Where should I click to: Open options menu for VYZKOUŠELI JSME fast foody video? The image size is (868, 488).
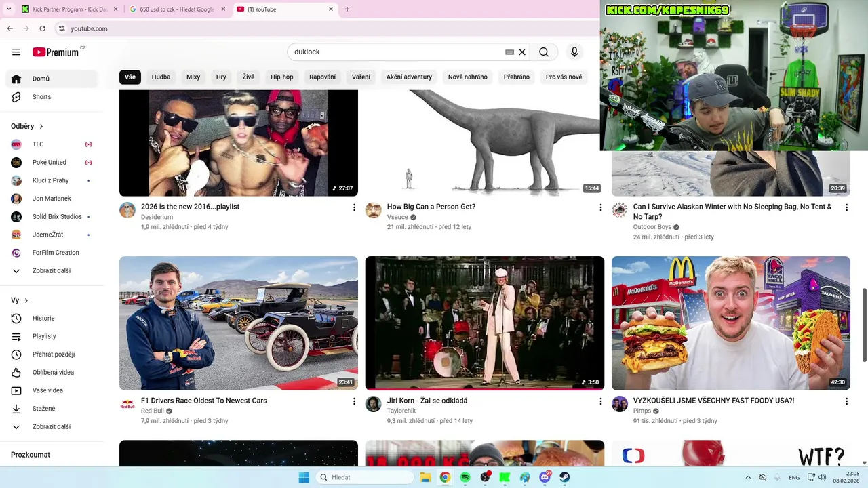pyautogui.click(x=846, y=401)
